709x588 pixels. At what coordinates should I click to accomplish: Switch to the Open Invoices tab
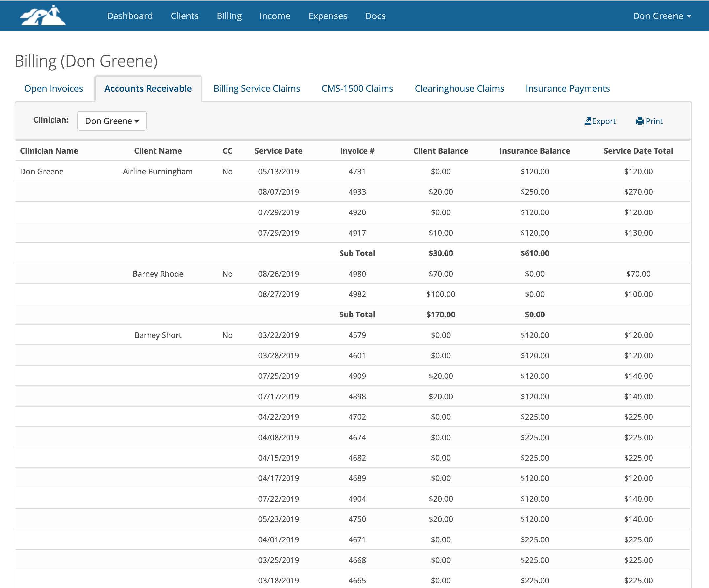53,88
